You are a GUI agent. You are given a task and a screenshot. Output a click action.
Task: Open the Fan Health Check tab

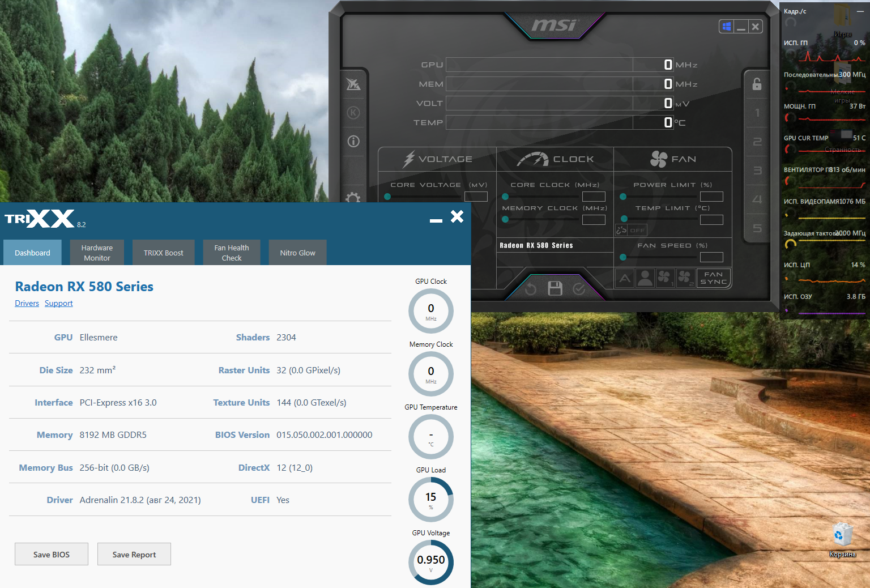(231, 253)
